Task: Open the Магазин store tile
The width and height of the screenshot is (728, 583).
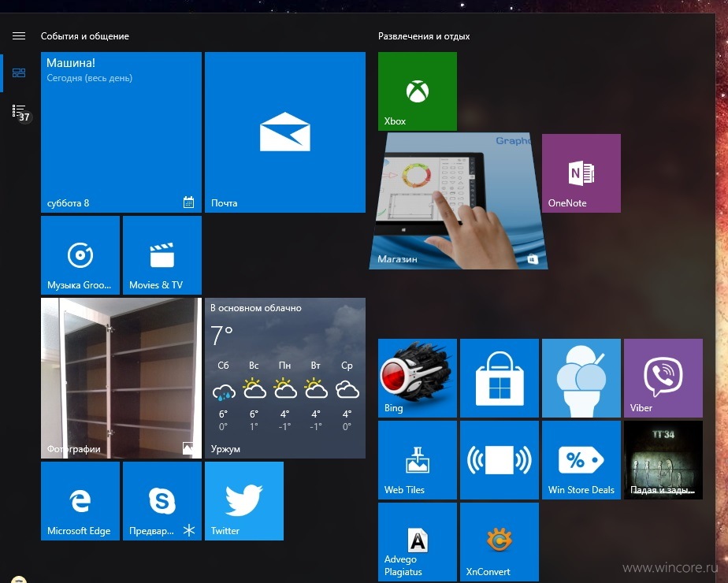Action: tap(459, 201)
